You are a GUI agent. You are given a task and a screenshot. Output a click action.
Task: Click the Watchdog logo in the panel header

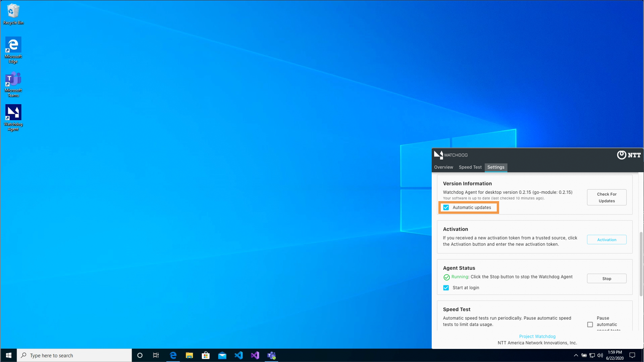pos(451,155)
